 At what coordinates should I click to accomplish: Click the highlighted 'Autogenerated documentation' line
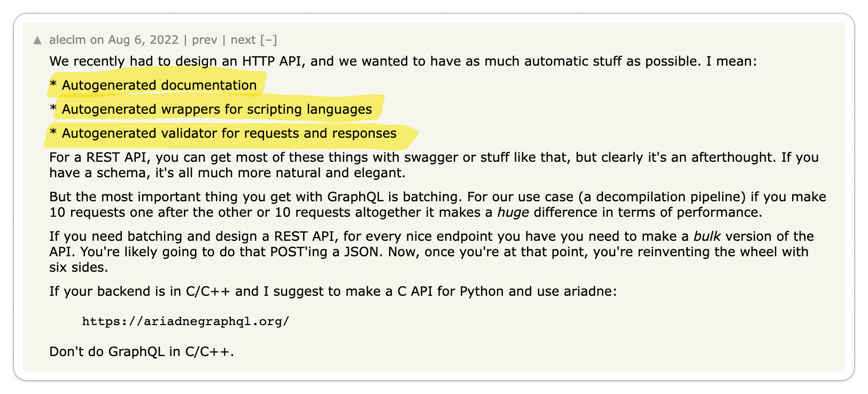click(153, 85)
